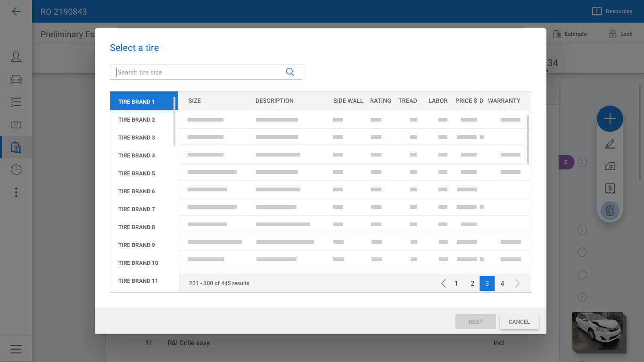The image size is (644, 362).
Task: Click the tire icon in floating toolbar
Action: [x=610, y=210]
